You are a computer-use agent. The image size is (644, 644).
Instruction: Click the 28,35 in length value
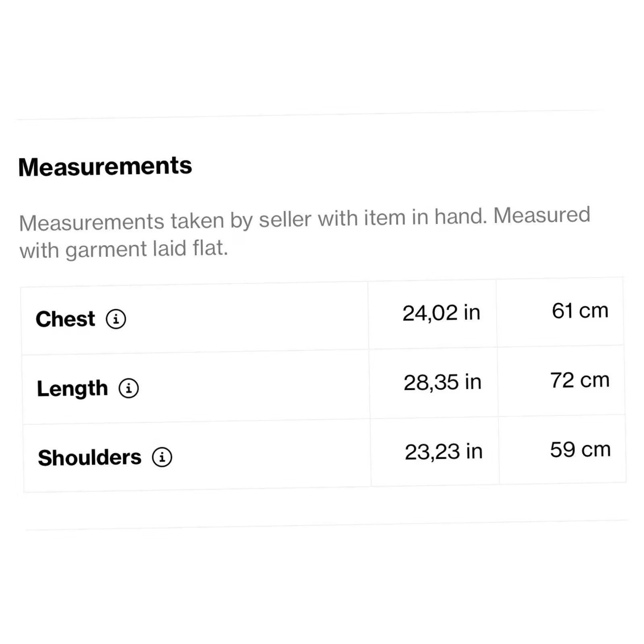click(x=443, y=382)
